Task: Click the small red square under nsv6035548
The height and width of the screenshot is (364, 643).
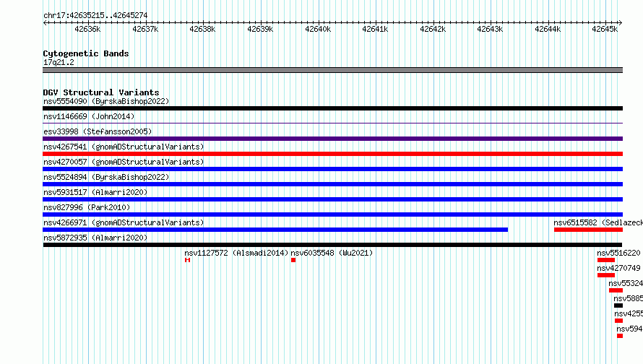Action: click(x=293, y=260)
